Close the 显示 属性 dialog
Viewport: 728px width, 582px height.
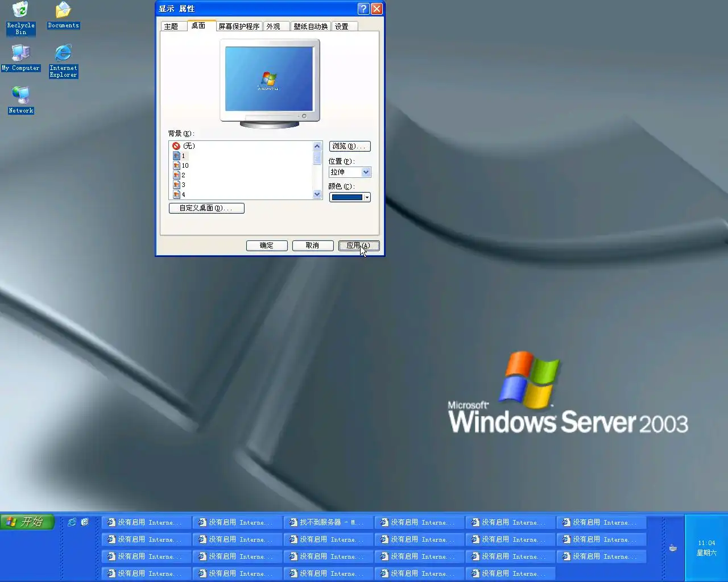click(x=377, y=9)
